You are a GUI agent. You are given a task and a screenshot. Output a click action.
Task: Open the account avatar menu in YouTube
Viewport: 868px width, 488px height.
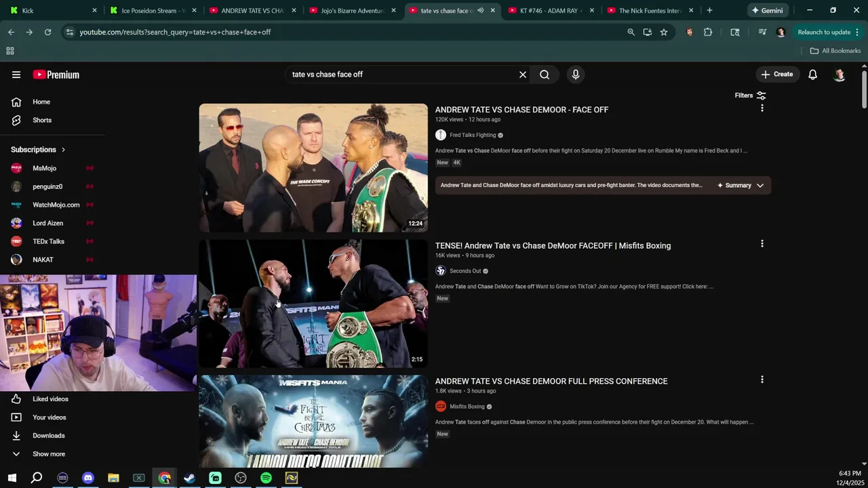[840, 75]
